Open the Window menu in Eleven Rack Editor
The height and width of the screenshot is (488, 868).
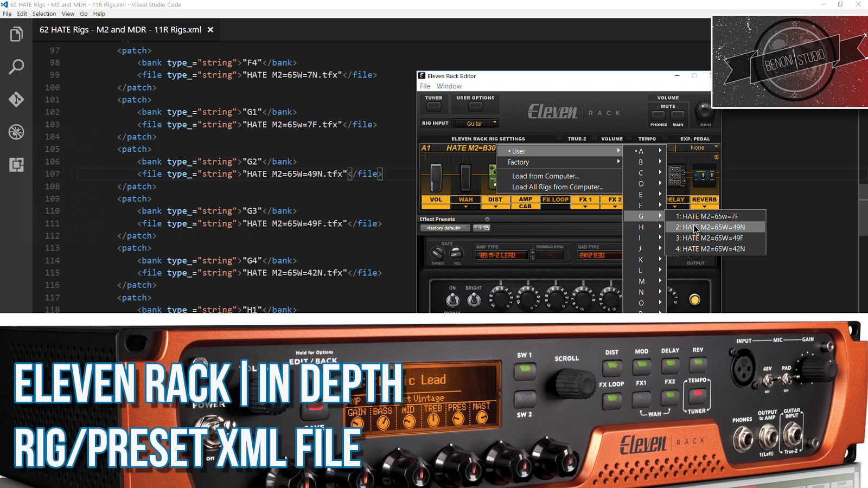tap(449, 86)
